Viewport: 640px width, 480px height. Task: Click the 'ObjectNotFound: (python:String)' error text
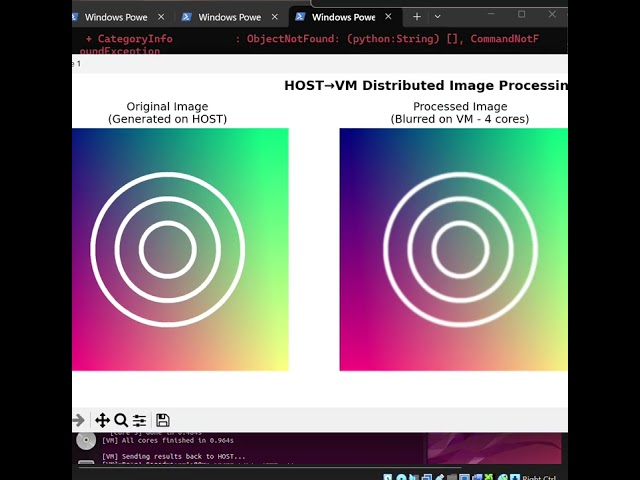(343, 39)
